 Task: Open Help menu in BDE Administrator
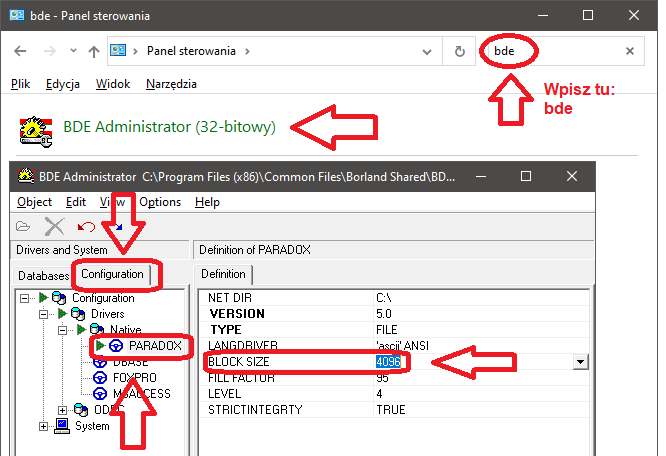207,202
